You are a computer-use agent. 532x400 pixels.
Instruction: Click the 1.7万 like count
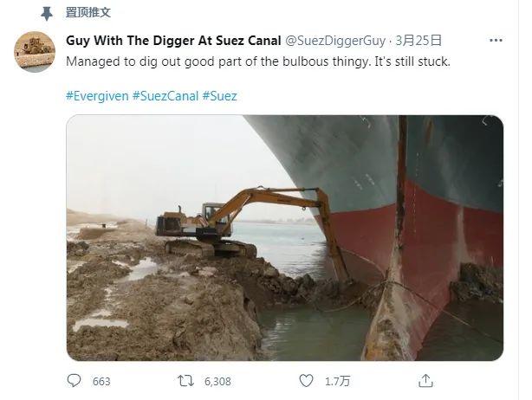point(332,381)
